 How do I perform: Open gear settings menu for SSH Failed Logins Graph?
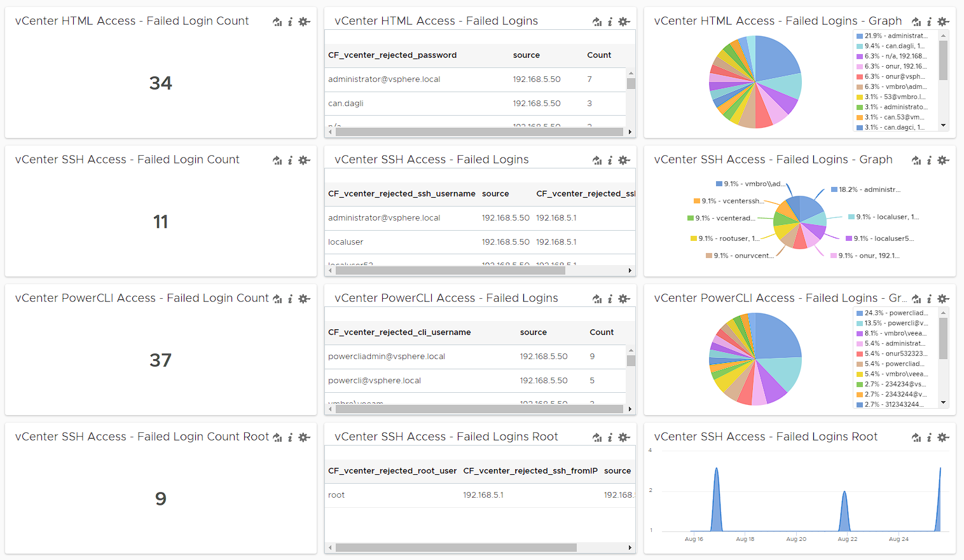click(943, 160)
